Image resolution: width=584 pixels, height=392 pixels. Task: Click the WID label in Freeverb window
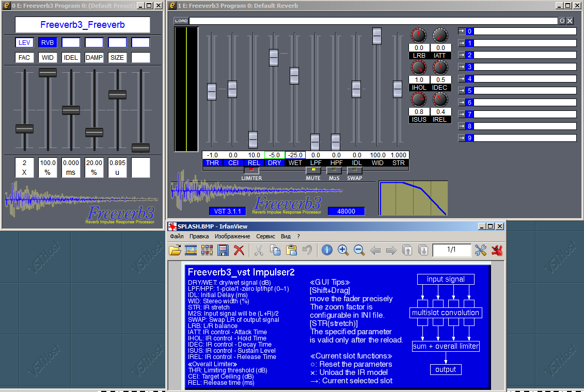(x=48, y=58)
